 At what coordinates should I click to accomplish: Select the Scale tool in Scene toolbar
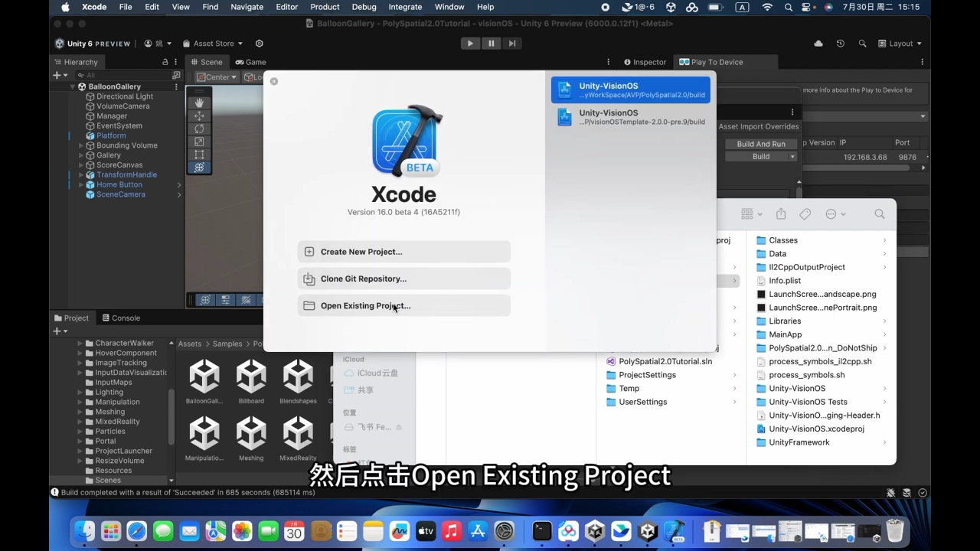pos(199,142)
